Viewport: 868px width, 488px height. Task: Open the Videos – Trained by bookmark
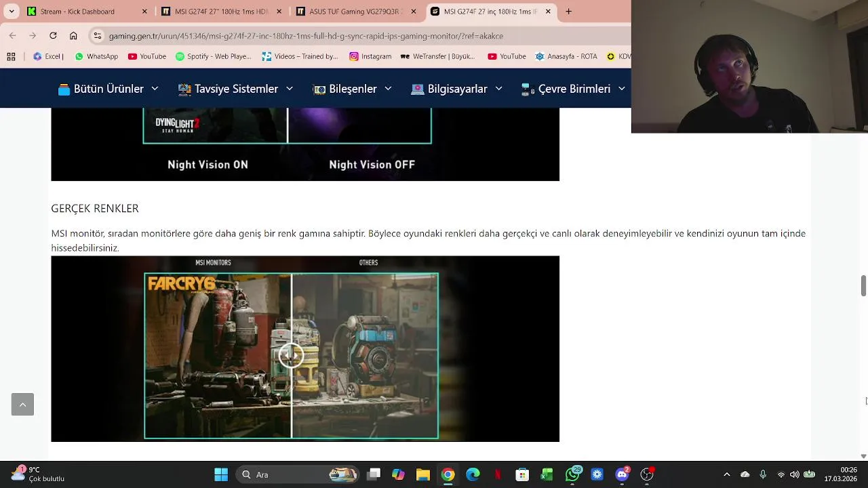[300, 57]
